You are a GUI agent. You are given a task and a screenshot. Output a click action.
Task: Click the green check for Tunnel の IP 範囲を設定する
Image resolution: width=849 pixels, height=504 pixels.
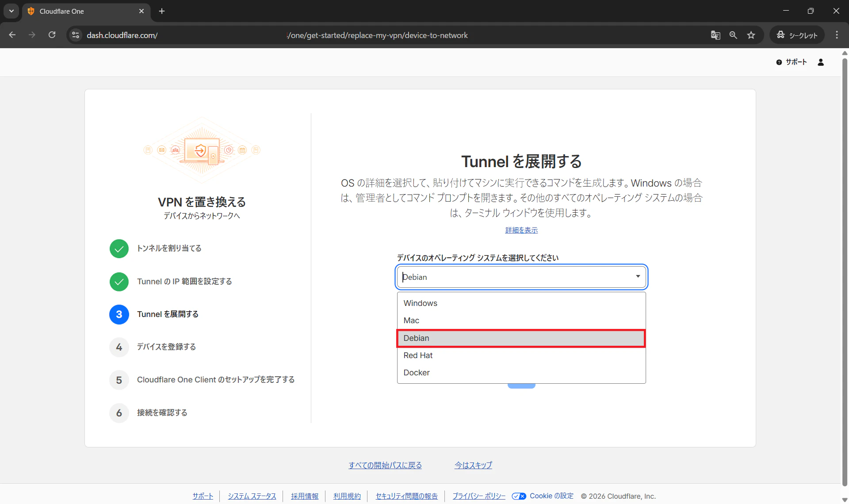119,282
